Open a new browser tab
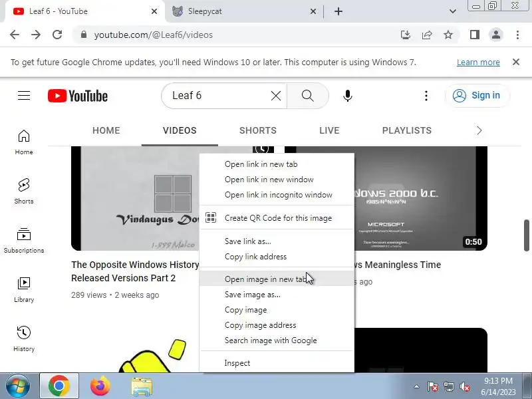Screen dimensions: 532x399 (x=338, y=11)
